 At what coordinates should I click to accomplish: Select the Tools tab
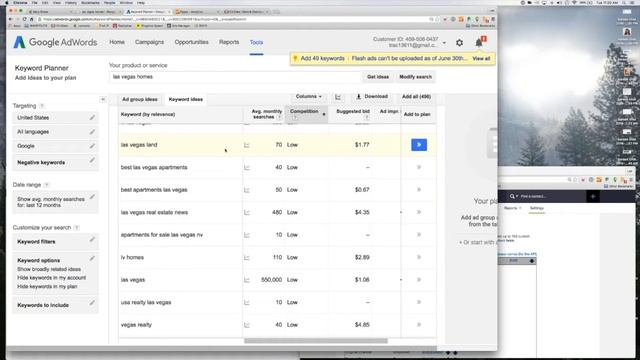coord(256,42)
